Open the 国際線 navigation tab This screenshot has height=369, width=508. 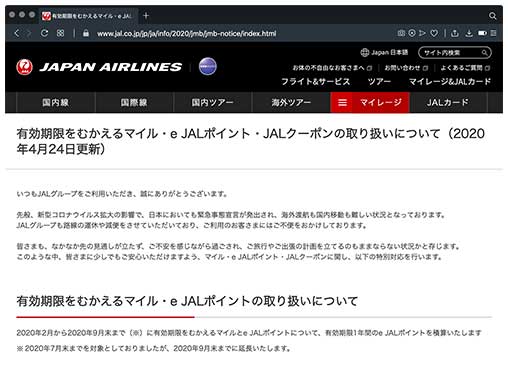134,103
